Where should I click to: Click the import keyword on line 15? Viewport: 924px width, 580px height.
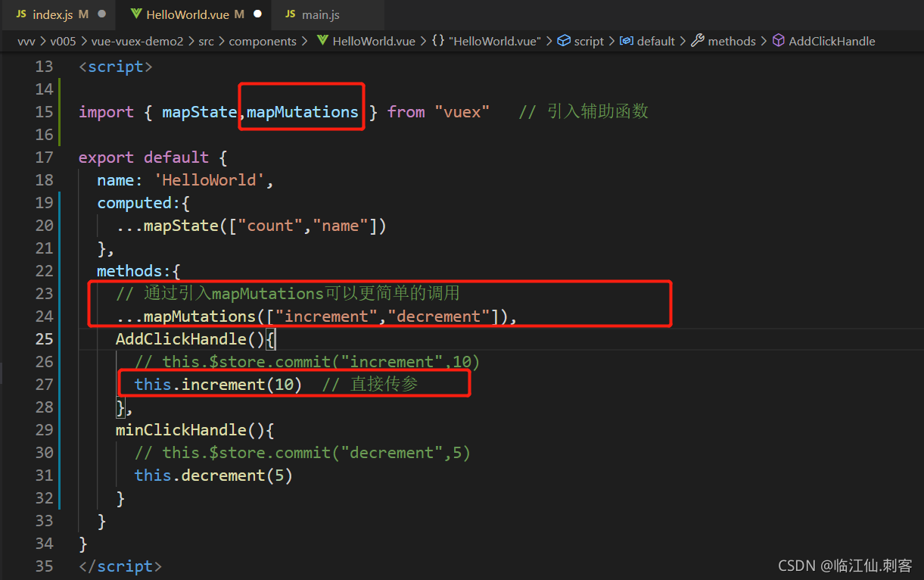pyautogui.click(x=106, y=112)
